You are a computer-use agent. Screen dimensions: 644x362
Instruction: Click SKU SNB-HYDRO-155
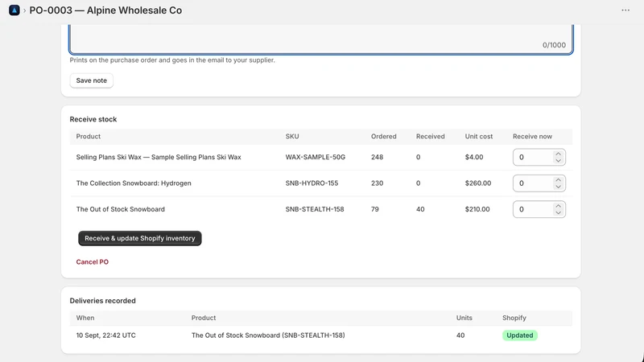[312, 183]
